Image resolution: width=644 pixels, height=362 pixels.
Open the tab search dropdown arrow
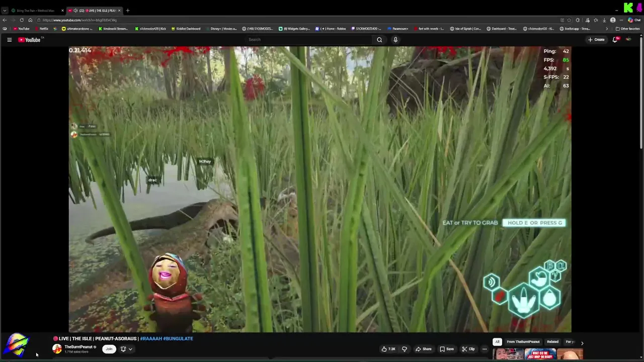[x=5, y=11]
